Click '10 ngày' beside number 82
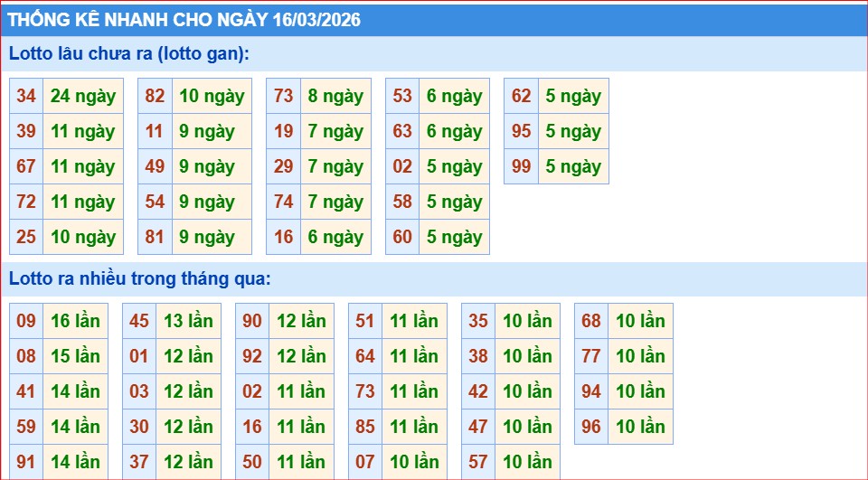Screen dimensions: 868x480 pyautogui.click(x=212, y=96)
